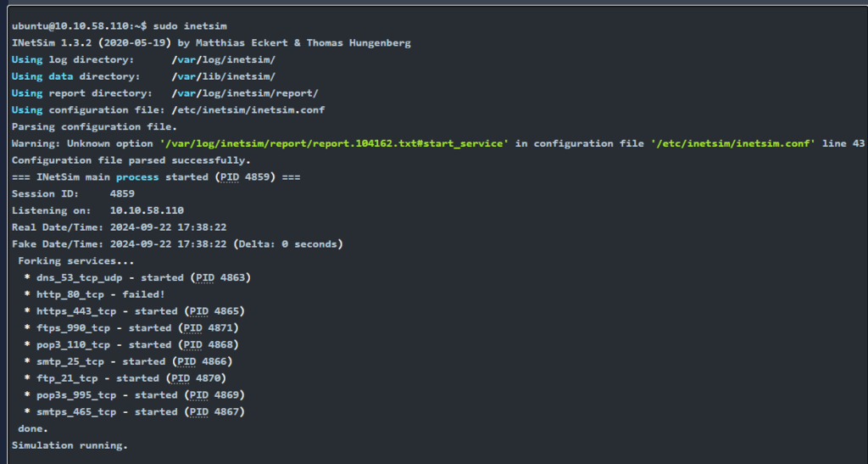Select the 'INetSim 1.3.2 (2020-05-19)' version line

pyautogui.click(x=211, y=42)
